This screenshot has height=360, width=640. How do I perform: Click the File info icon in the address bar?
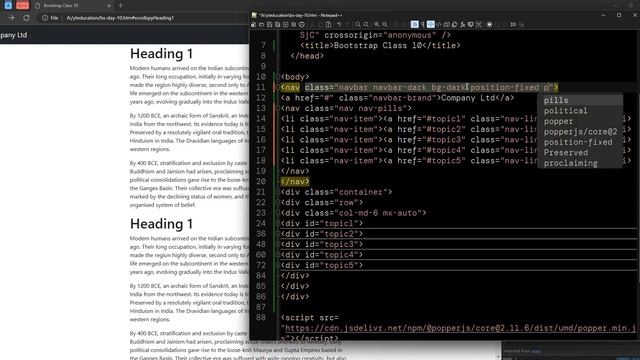point(50,18)
